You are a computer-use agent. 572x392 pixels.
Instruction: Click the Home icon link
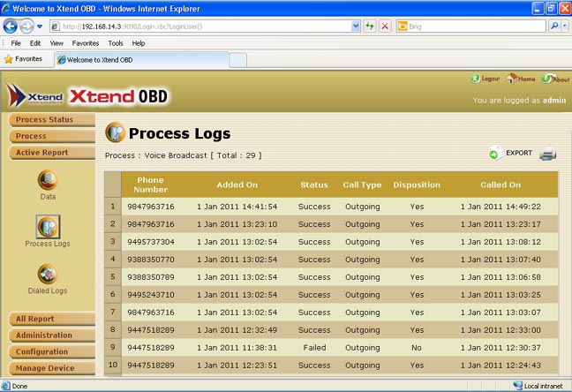[x=521, y=78]
